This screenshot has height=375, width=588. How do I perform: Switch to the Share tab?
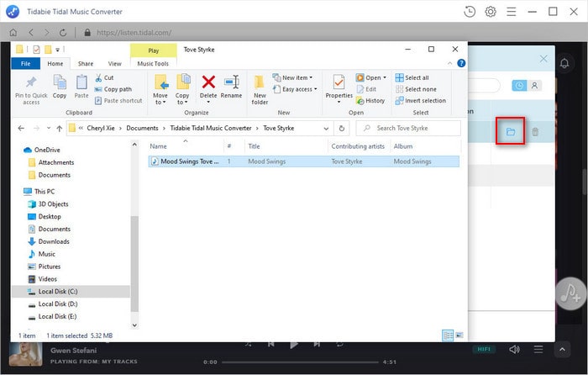(86, 63)
